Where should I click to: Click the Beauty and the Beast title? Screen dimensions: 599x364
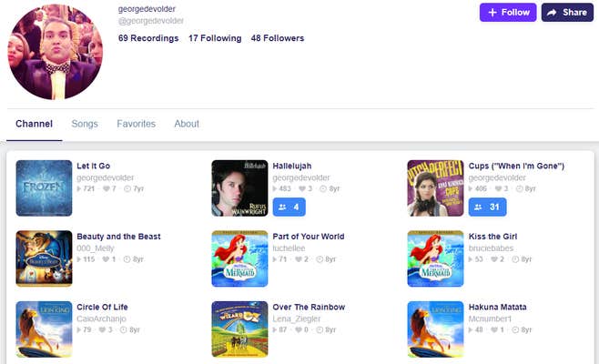[x=118, y=237]
